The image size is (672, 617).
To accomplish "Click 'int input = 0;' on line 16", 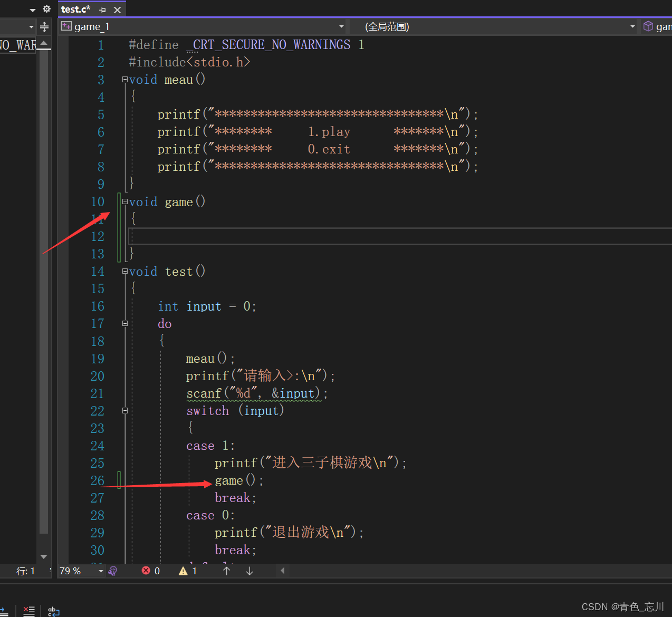I will click(207, 306).
